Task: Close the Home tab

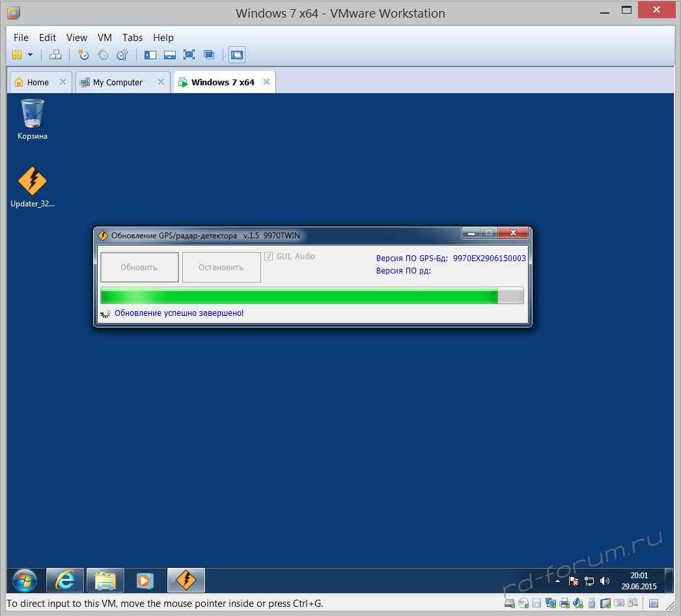Action: pyautogui.click(x=63, y=82)
